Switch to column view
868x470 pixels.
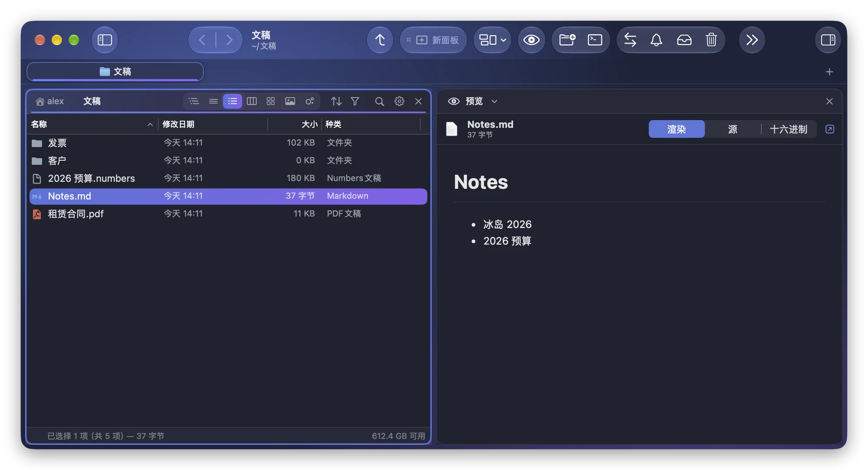[252, 101]
